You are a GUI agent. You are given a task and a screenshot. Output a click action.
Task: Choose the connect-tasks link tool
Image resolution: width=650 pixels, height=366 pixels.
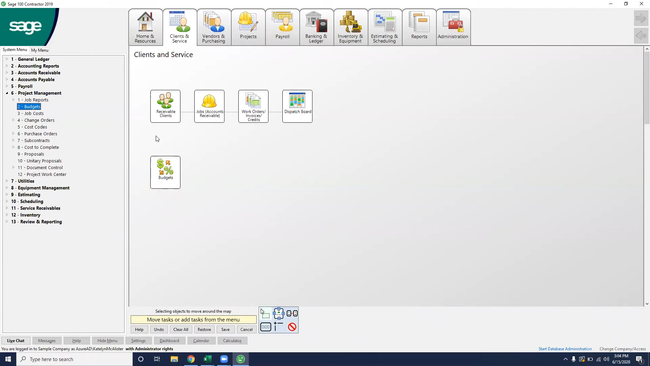pyautogui.click(x=292, y=313)
